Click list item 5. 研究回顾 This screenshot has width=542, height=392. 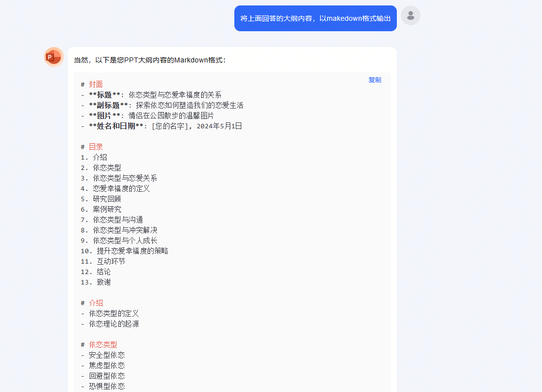101,199
